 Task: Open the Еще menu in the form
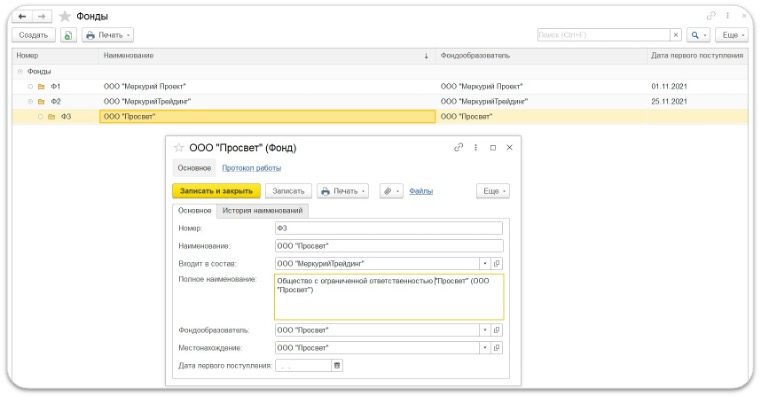point(493,191)
